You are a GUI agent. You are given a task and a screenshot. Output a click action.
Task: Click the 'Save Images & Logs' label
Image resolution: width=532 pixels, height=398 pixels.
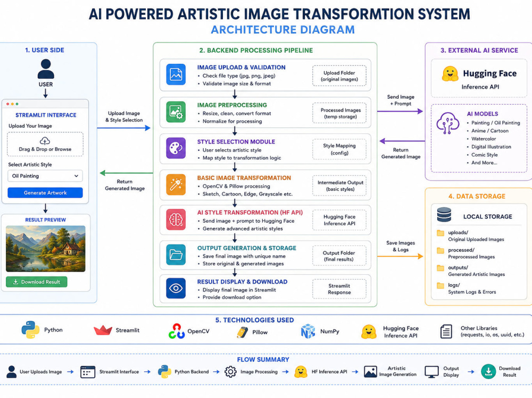401,246
